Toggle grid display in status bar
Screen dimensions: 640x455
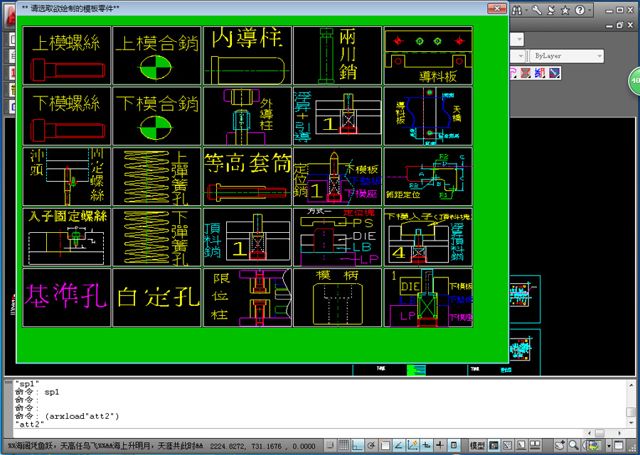(344, 445)
